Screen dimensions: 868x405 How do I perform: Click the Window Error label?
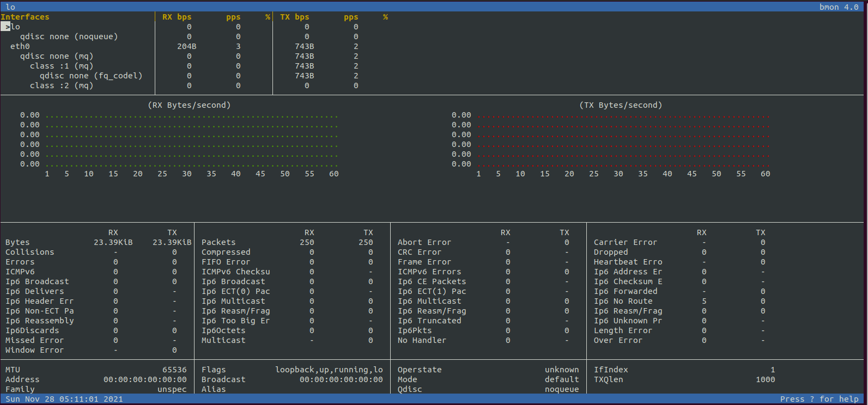pos(35,350)
